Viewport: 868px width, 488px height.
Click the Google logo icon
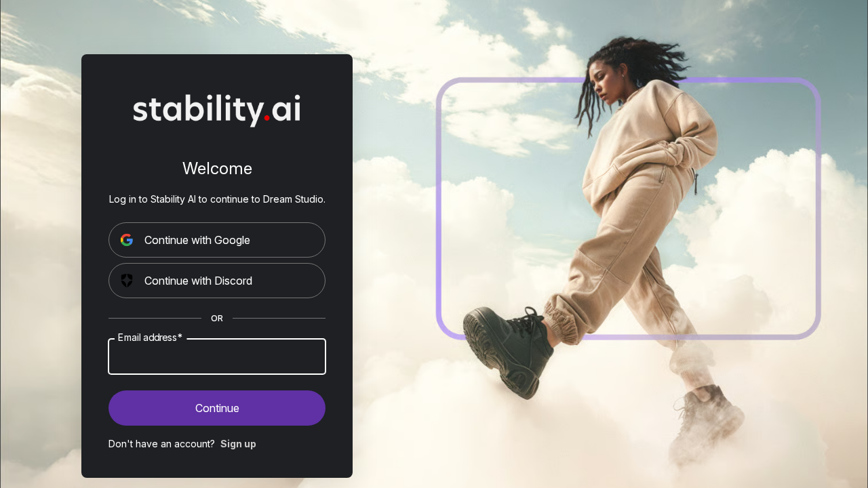point(127,240)
